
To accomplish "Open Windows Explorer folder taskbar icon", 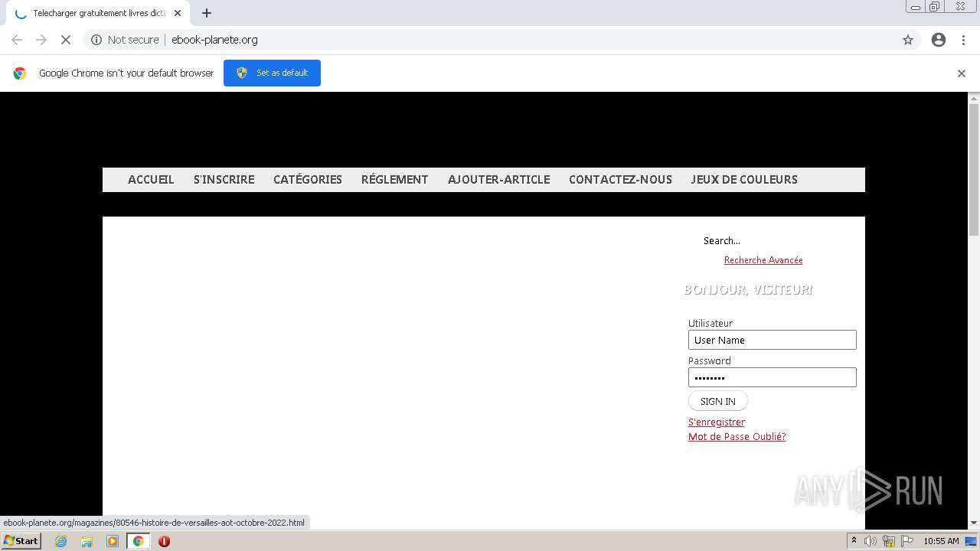I will pyautogui.click(x=87, y=541).
